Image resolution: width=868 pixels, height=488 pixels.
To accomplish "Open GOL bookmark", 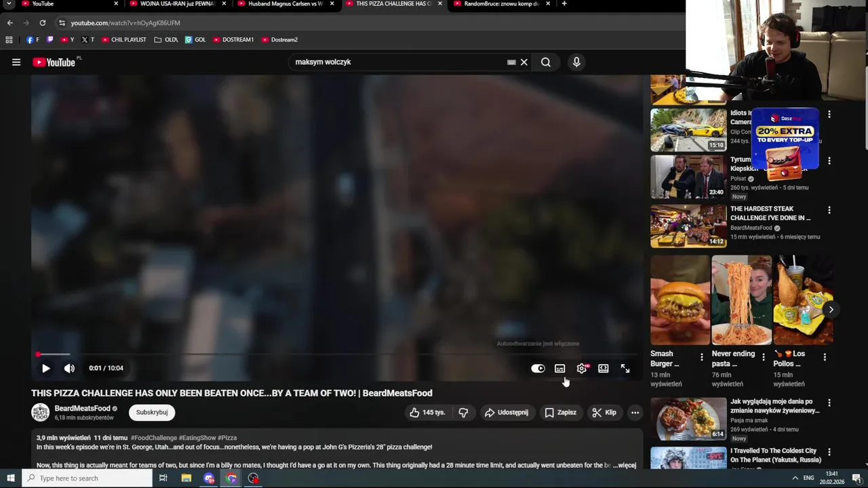I will coord(195,40).
